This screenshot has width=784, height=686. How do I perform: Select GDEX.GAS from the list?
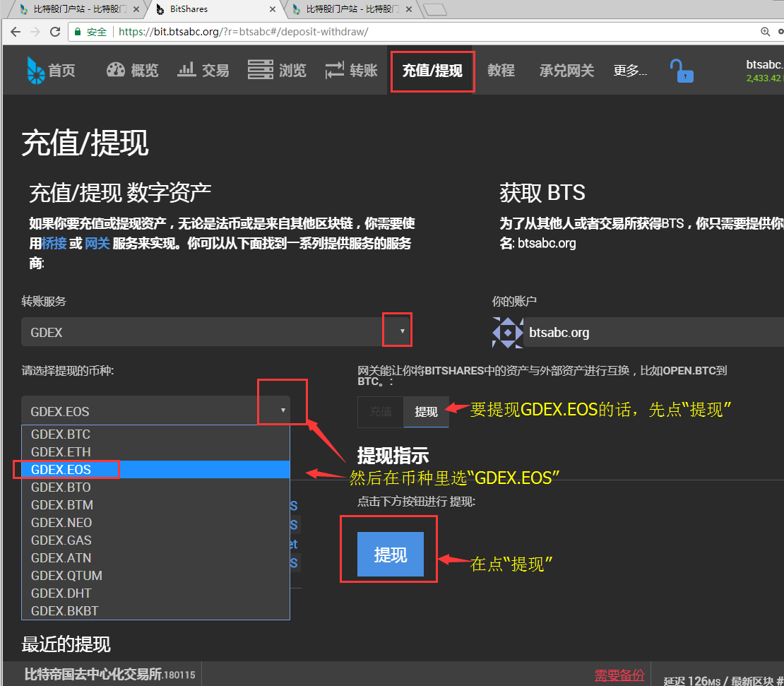pyautogui.click(x=155, y=540)
